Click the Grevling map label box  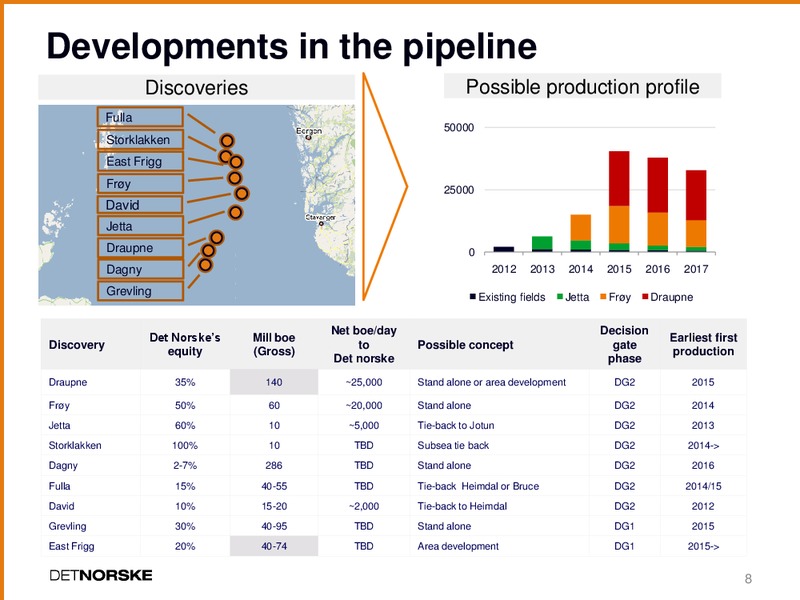coord(140,291)
